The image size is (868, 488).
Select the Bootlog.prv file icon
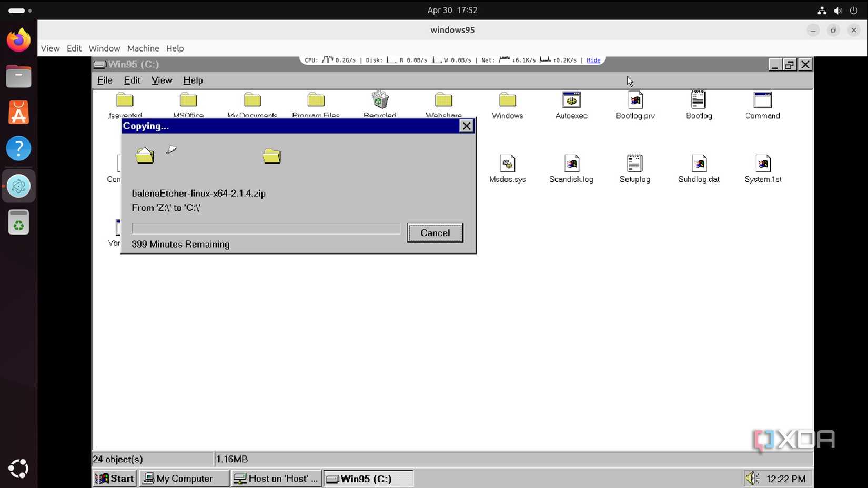tap(635, 100)
